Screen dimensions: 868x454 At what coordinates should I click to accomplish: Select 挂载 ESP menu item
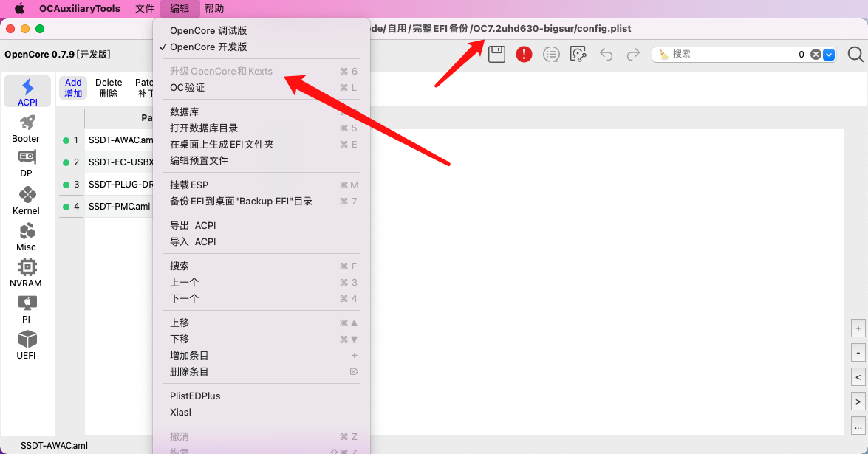[x=262, y=185]
